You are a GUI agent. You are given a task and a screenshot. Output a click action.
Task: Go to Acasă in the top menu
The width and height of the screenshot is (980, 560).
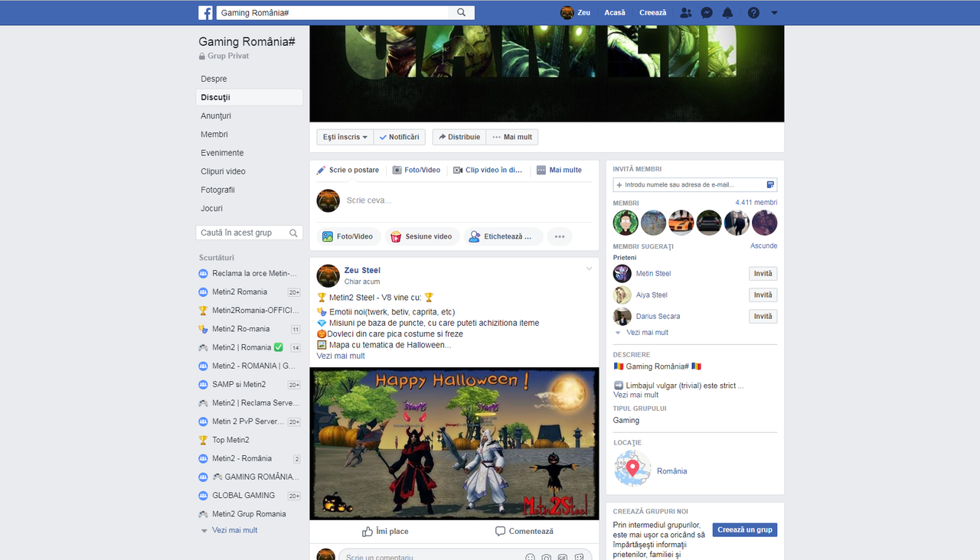pyautogui.click(x=615, y=12)
